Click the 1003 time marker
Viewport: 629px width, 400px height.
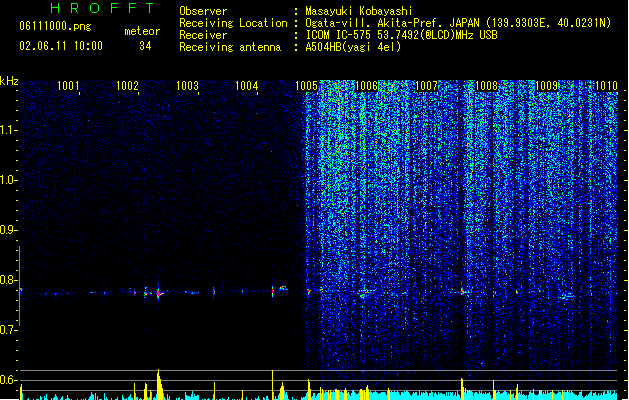[x=187, y=86]
